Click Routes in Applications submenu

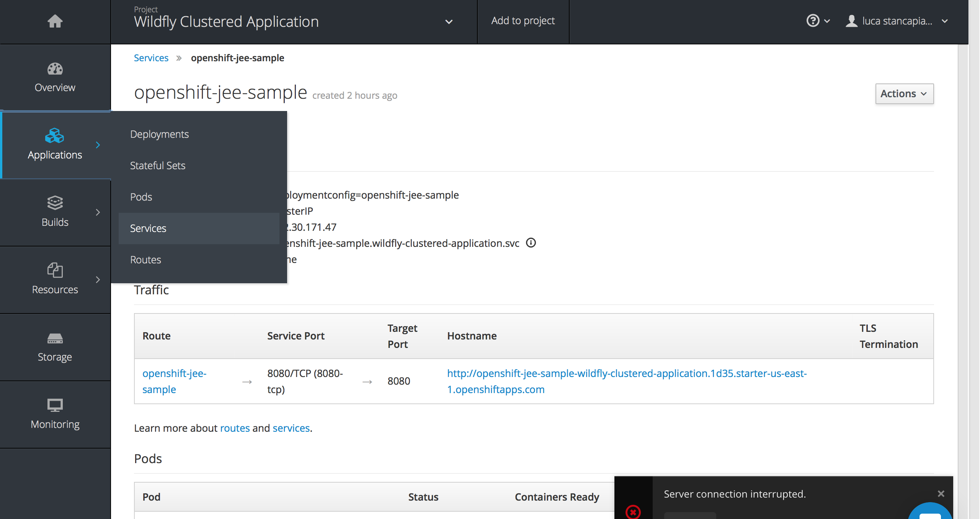click(145, 259)
